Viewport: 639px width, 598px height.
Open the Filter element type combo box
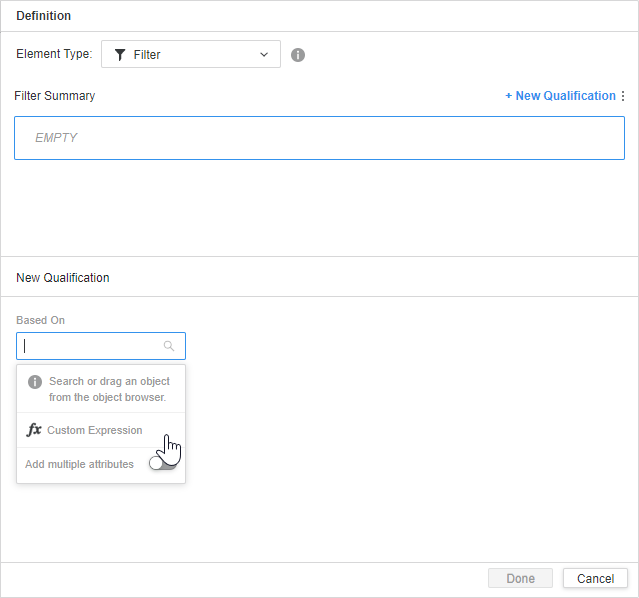(190, 55)
